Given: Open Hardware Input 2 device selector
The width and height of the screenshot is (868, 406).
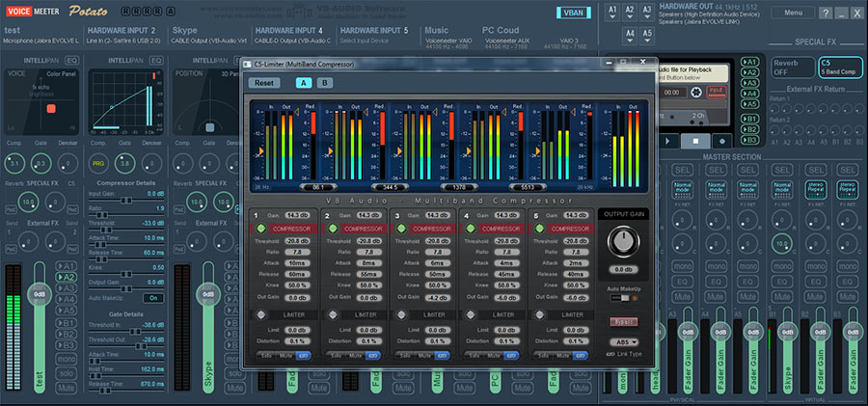Looking at the screenshot, I should 122,41.
